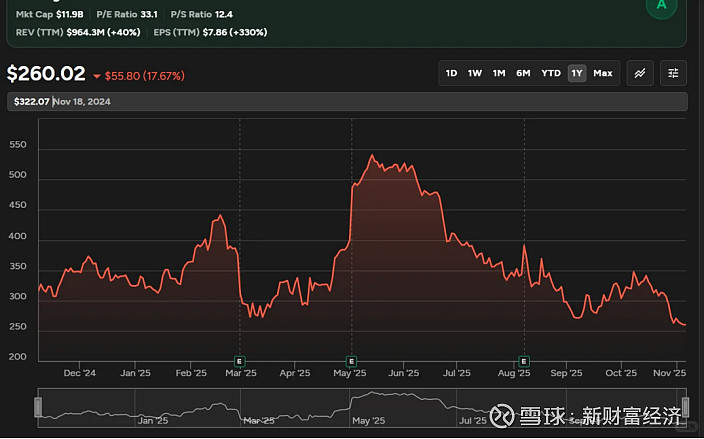The width and height of the screenshot is (704, 439).
Task: Click the red down-arrow change indicator
Action: [97, 77]
